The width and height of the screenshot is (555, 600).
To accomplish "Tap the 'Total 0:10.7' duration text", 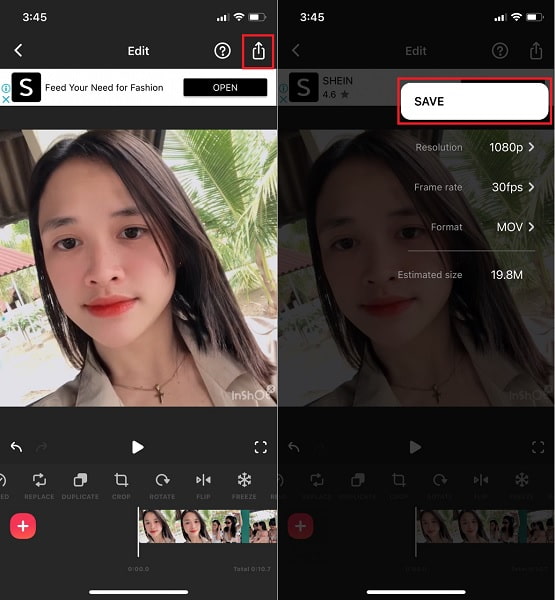I will pos(252,569).
